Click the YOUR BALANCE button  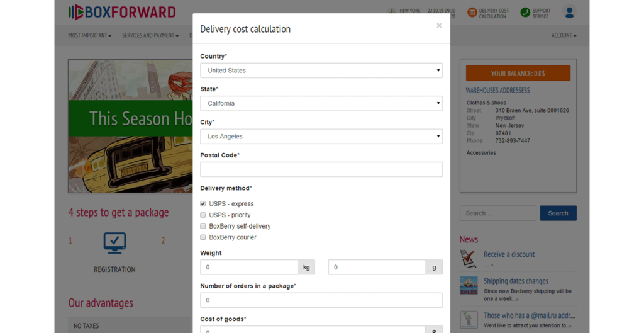click(518, 73)
